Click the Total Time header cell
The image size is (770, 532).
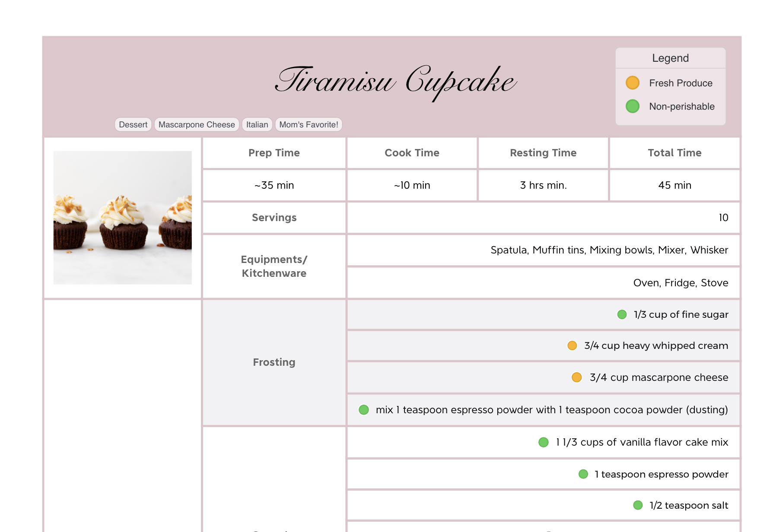(x=675, y=153)
